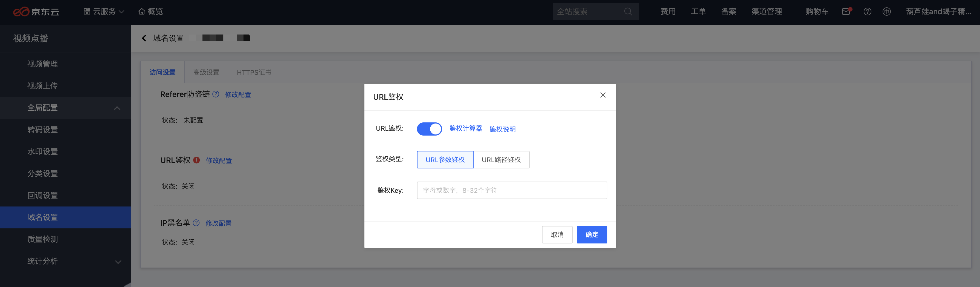Image resolution: width=980 pixels, height=287 pixels.
Task: Click the language globe icon
Action: tap(886, 12)
